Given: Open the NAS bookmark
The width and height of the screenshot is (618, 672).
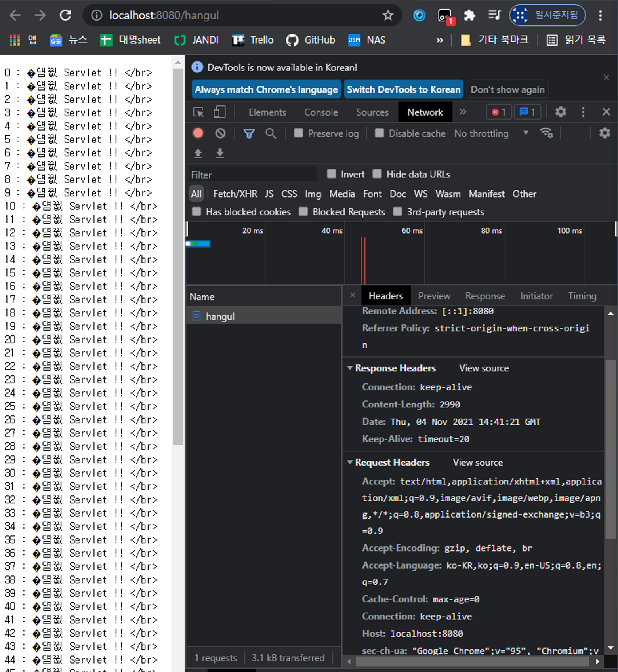Looking at the screenshot, I should point(366,40).
